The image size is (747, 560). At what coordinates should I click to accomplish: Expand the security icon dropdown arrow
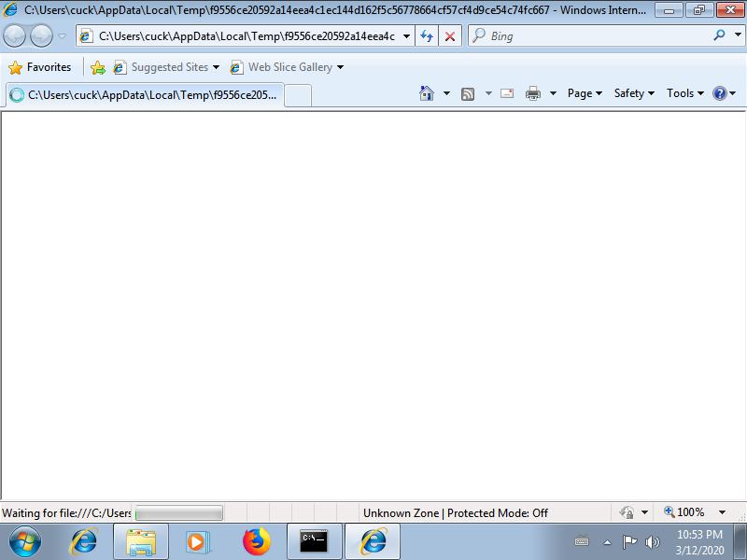point(644,512)
